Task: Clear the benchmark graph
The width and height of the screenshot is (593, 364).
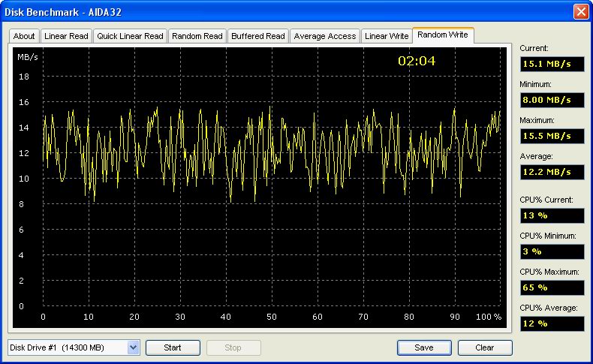Action: [485, 347]
